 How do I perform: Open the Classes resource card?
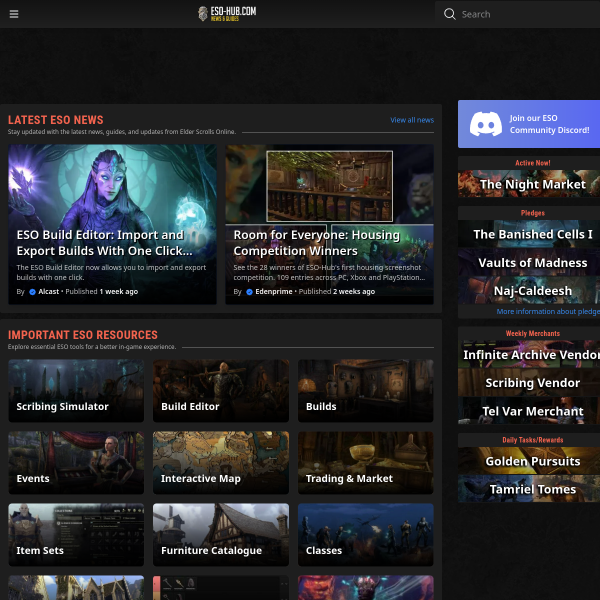coord(365,535)
